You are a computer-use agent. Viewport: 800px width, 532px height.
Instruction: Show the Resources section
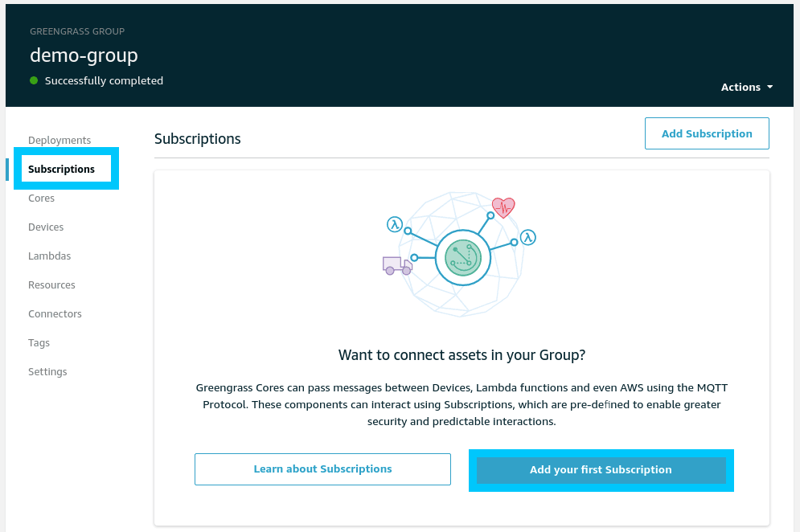(51, 284)
